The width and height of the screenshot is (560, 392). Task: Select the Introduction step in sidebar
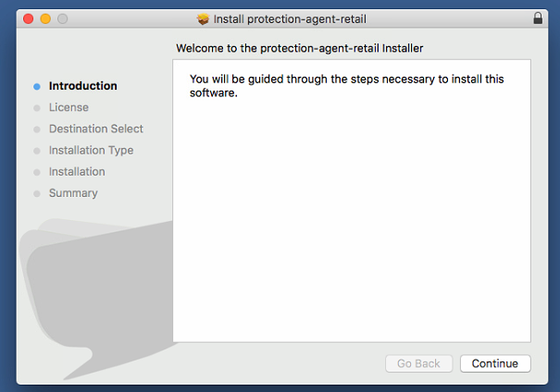pos(83,86)
